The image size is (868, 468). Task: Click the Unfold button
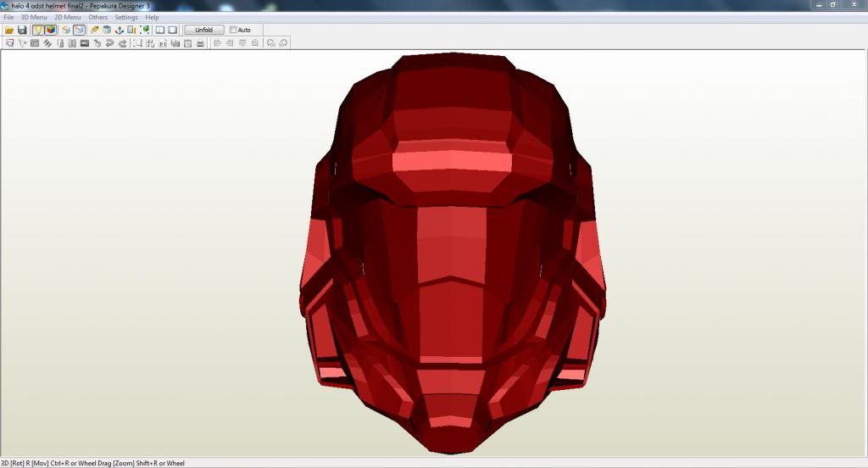pos(204,30)
